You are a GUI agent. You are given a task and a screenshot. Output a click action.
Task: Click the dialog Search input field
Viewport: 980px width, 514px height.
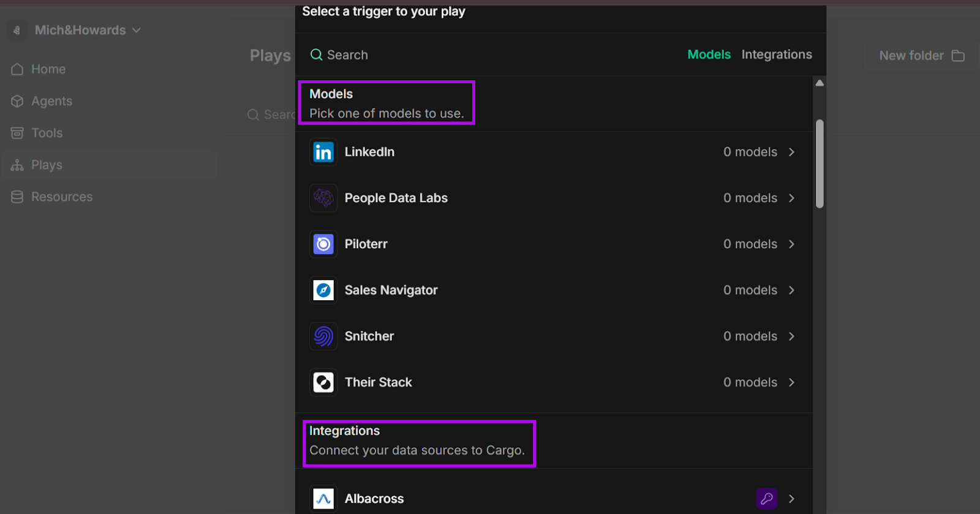click(490, 55)
